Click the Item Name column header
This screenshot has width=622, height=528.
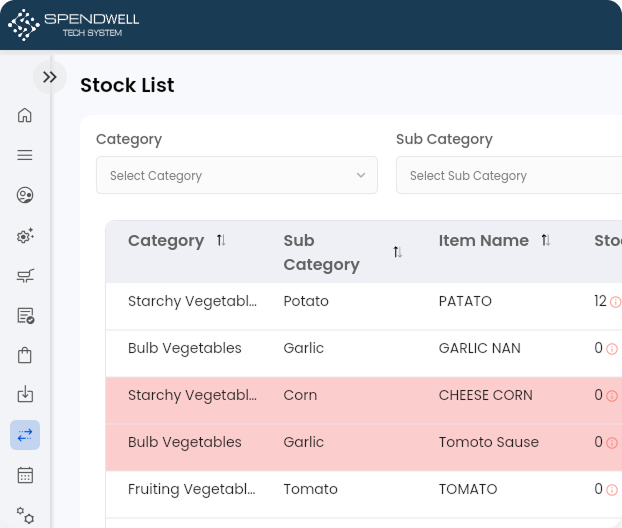pos(484,240)
